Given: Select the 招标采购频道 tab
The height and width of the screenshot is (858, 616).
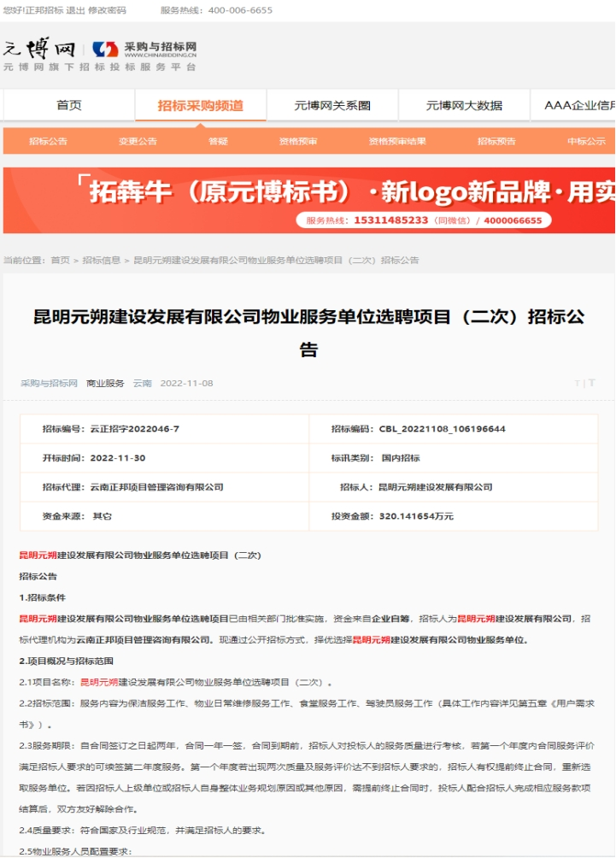Looking at the screenshot, I should [x=201, y=105].
